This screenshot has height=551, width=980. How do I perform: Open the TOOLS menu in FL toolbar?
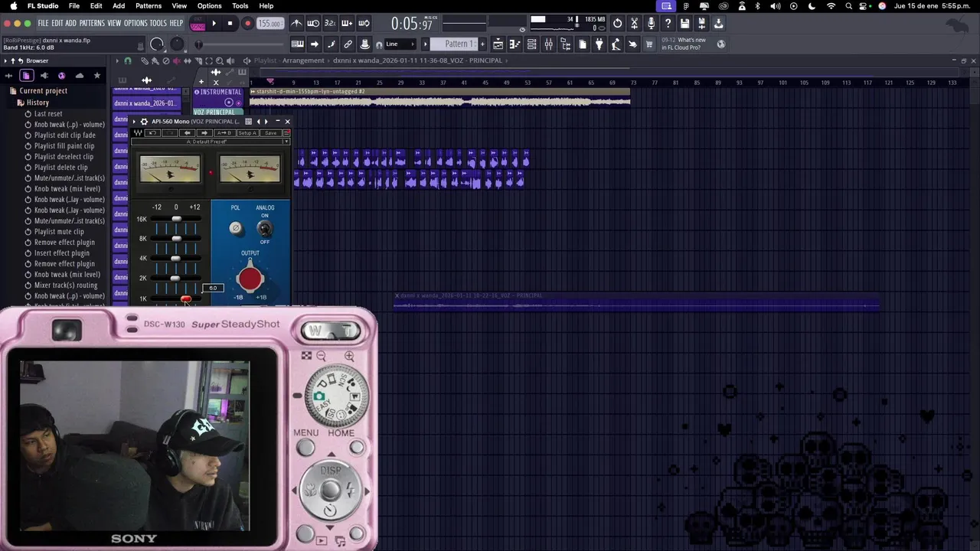158,24
